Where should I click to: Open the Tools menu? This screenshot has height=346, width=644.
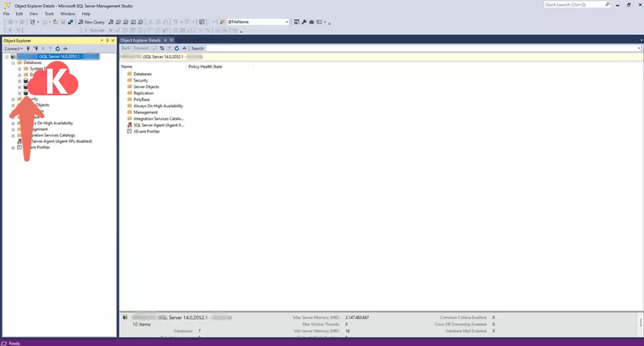point(49,13)
